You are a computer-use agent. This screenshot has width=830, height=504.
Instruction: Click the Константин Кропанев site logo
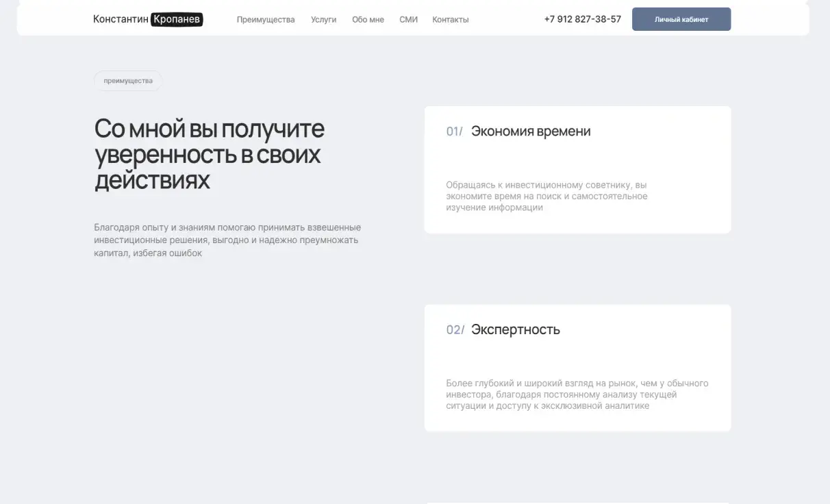click(148, 19)
